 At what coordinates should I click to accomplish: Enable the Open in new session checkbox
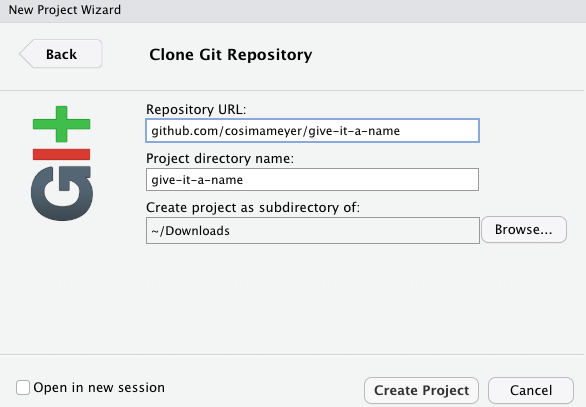point(23,387)
